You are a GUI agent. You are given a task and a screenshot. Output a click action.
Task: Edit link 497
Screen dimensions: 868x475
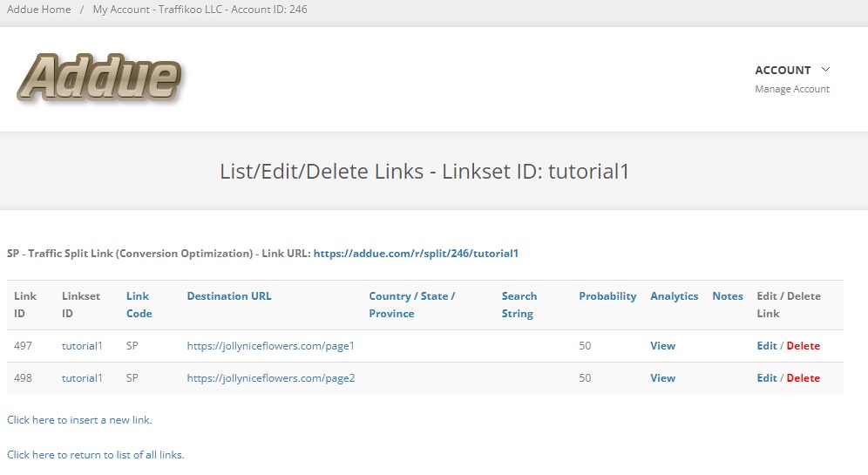[767, 346]
